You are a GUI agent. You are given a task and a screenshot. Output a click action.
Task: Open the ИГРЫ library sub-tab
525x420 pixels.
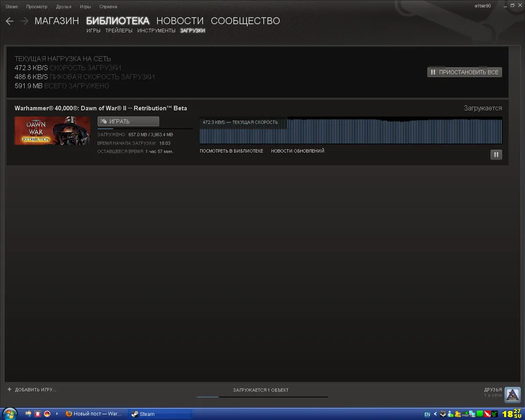click(93, 30)
